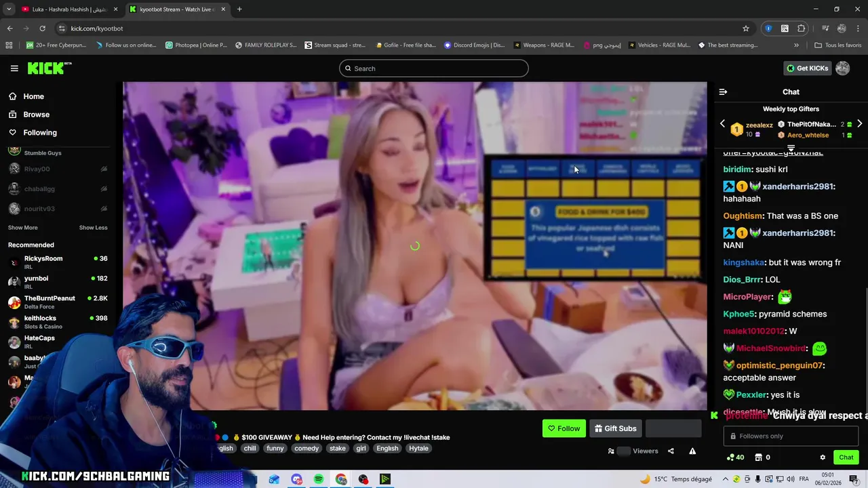Click the Hytale tag
Image resolution: width=868 pixels, height=488 pixels.
[418, 448]
